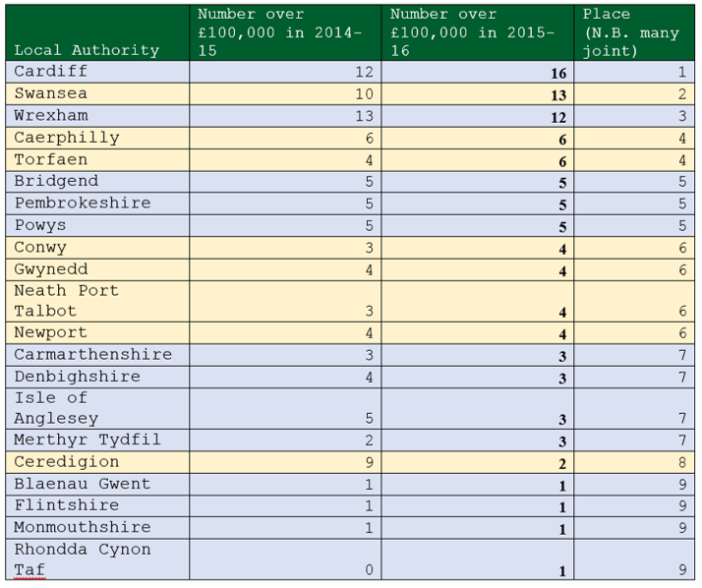
Task: Select the Cardiff row label
Action: click(x=51, y=72)
